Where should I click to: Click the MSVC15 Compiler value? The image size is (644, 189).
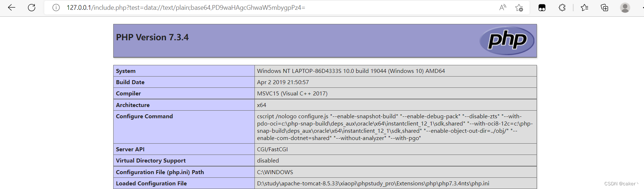tap(292, 94)
